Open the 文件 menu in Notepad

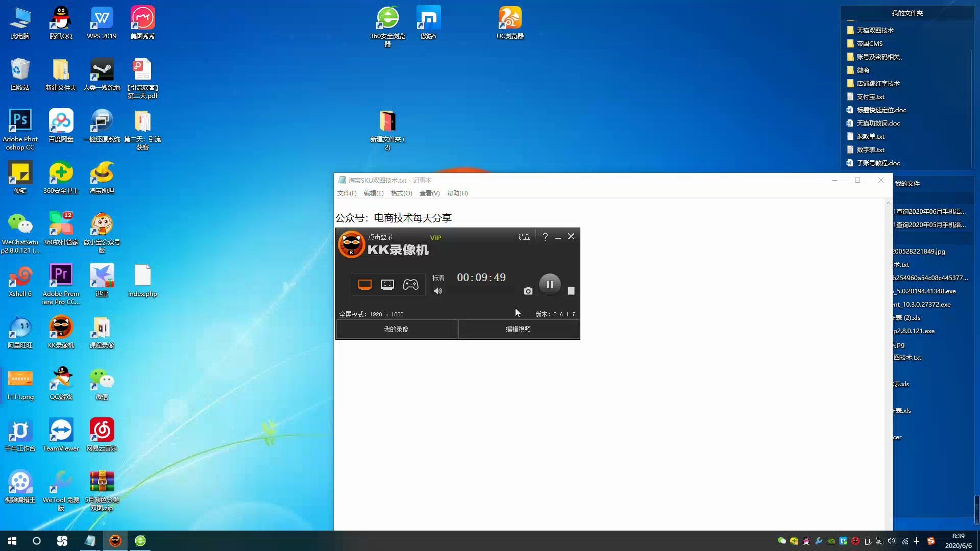click(x=347, y=193)
